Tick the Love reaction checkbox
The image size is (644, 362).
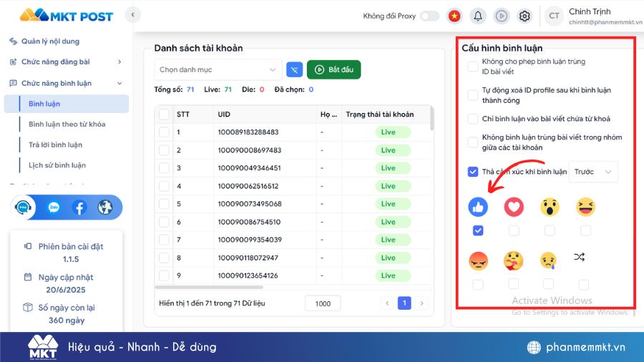pos(514,230)
